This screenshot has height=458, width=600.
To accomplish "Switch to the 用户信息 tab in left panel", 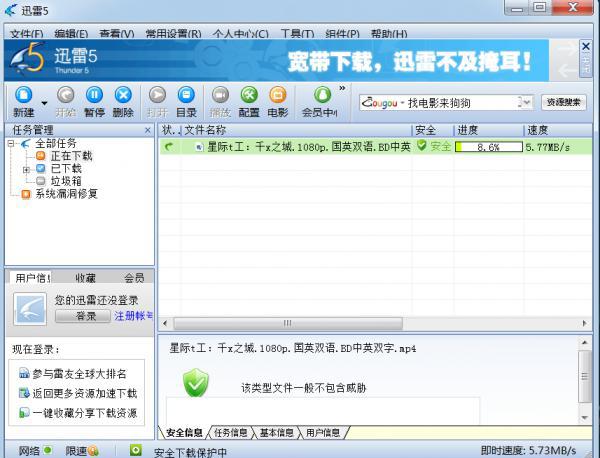I will tap(31, 278).
